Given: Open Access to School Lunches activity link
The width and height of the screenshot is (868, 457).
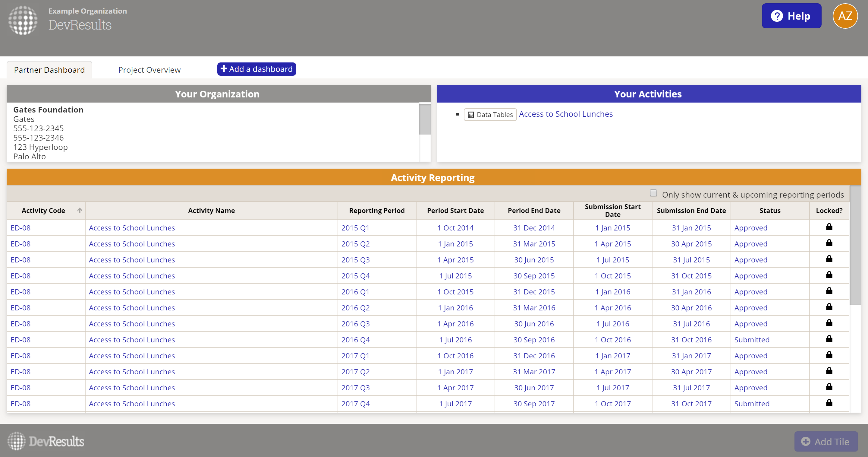Looking at the screenshot, I should pos(565,114).
